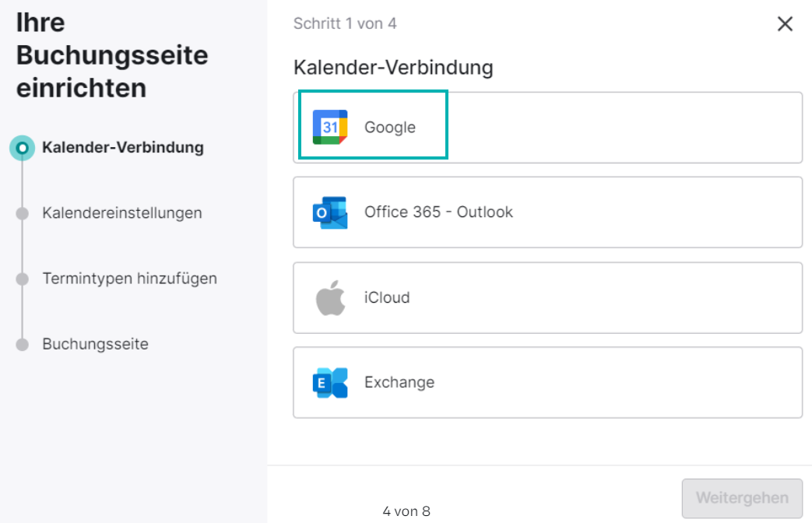The image size is (812, 523).
Task: Go to the Buchungsseite step
Action: (x=95, y=344)
